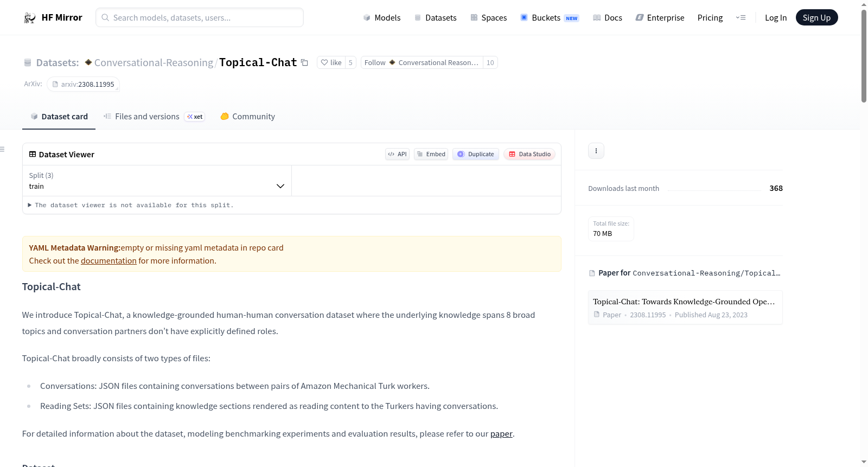The width and height of the screenshot is (868, 467).
Task: Open the API button in Dataset Viewer
Action: (398, 154)
